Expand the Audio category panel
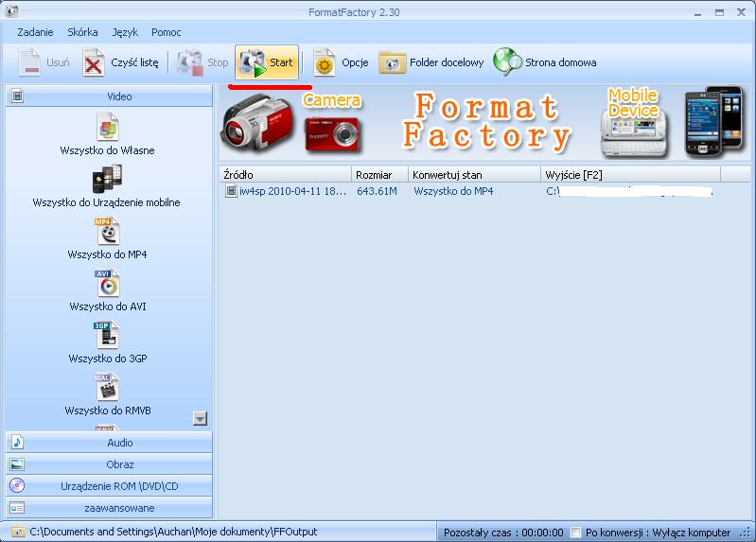This screenshot has height=542, width=756. [109, 442]
